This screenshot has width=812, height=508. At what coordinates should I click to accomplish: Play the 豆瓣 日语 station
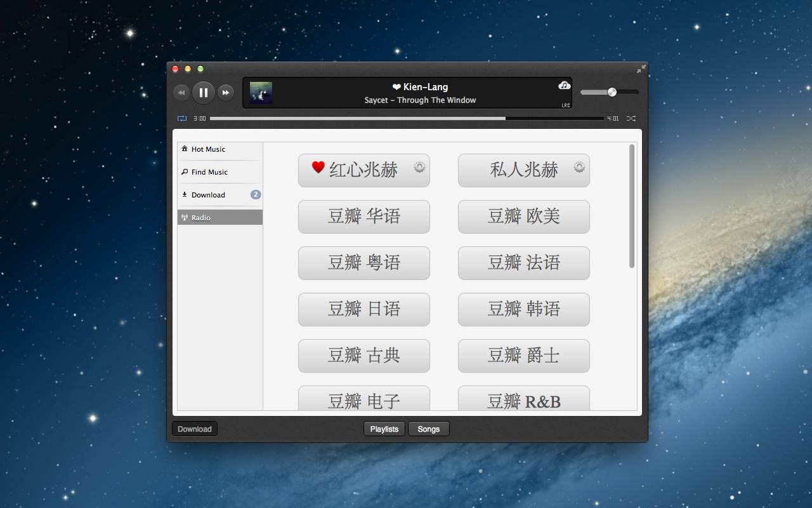click(x=364, y=309)
